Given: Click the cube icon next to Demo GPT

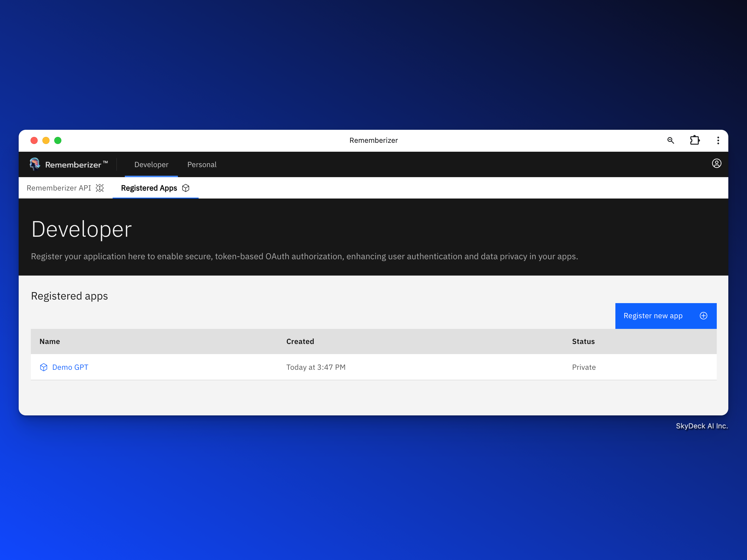Looking at the screenshot, I should [x=44, y=367].
